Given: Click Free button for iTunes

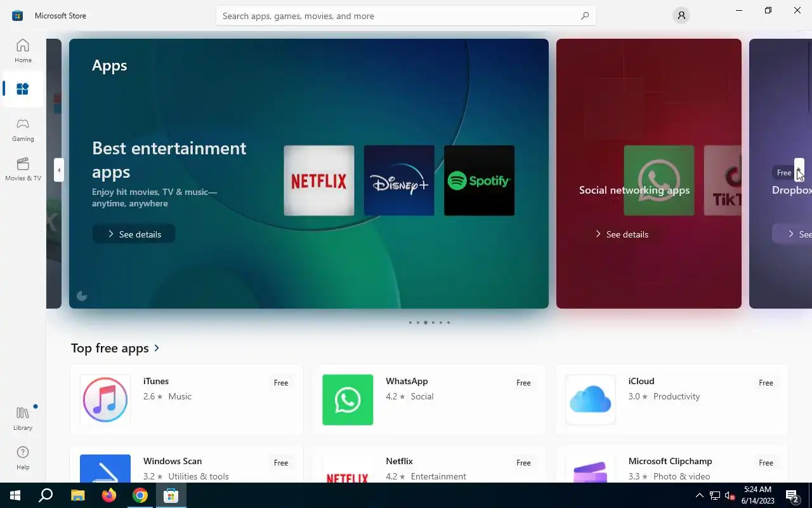Looking at the screenshot, I should [281, 383].
